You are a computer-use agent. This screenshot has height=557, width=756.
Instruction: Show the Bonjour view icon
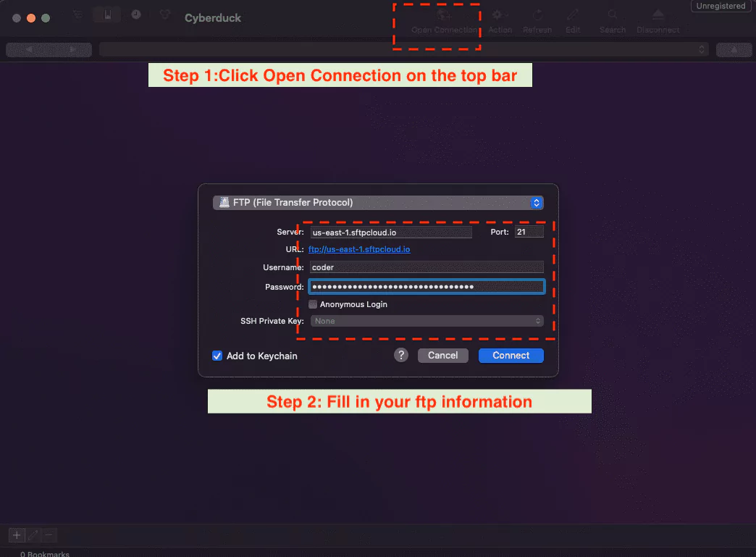(x=165, y=15)
